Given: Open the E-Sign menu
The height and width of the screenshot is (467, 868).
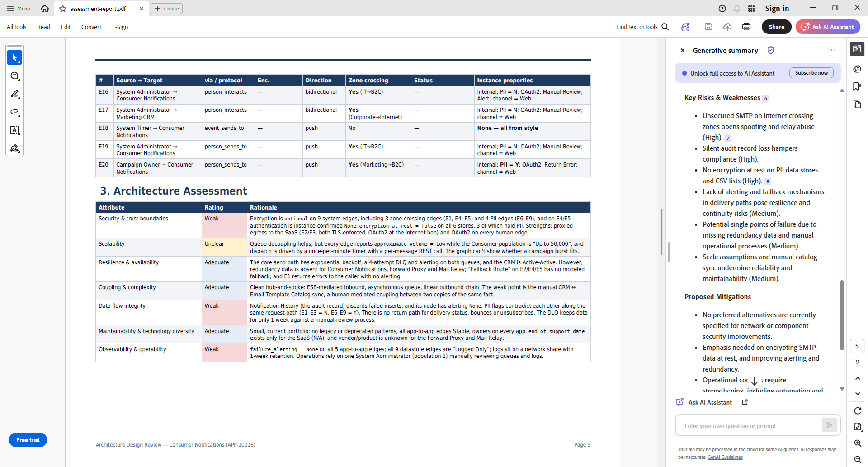Looking at the screenshot, I should [120, 27].
